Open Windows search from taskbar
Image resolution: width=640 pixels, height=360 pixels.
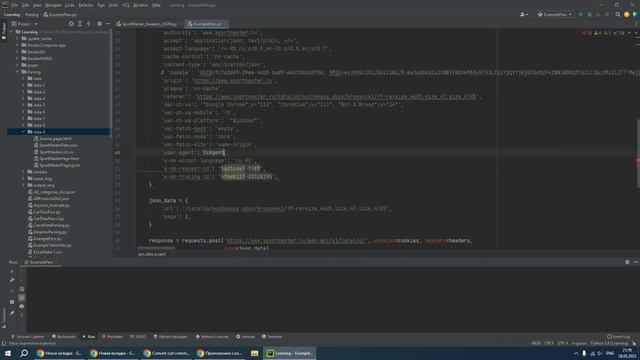click(x=24, y=353)
